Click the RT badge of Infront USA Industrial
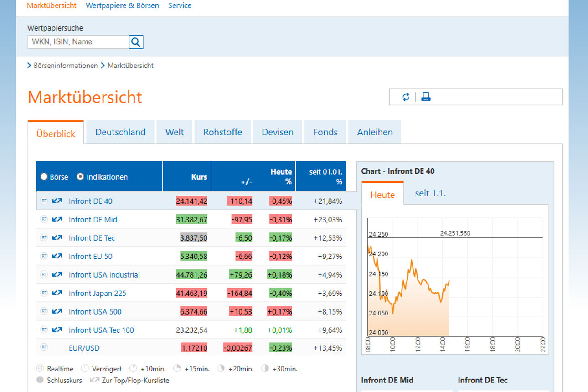 point(44,274)
